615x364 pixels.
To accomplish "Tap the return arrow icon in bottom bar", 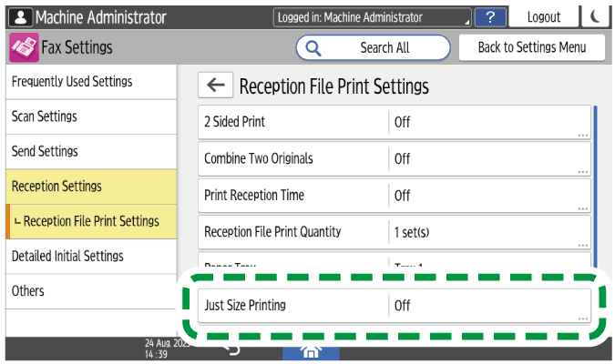I will tap(233, 350).
